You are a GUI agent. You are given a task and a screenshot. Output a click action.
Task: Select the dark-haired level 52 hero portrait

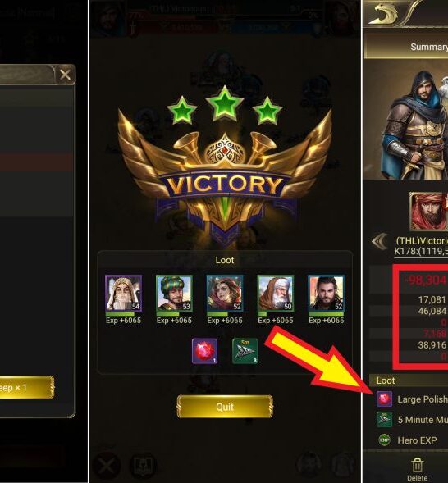coord(327,293)
